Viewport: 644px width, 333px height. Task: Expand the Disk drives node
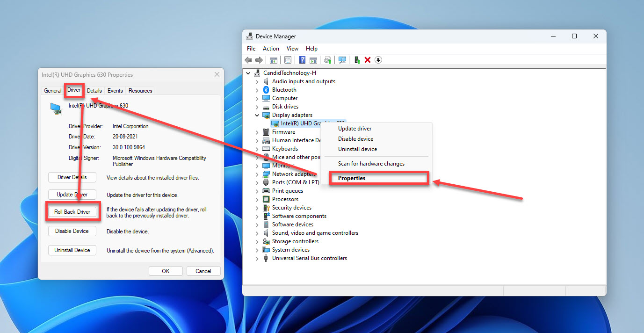(x=257, y=107)
